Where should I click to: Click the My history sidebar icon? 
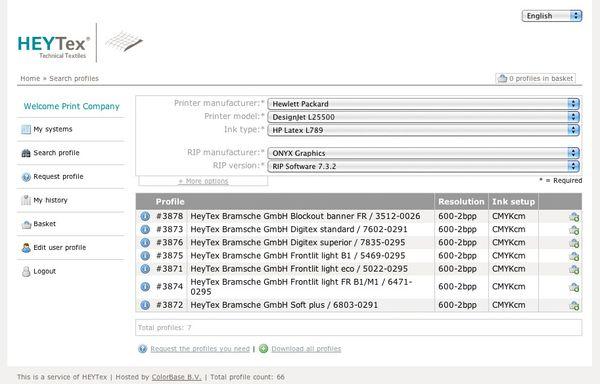pyautogui.click(x=26, y=200)
